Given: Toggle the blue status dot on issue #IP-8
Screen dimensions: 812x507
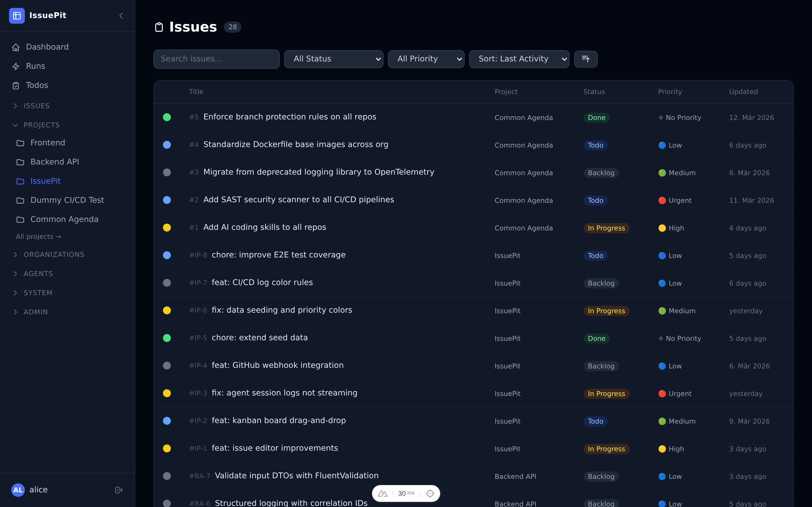Looking at the screenshot, I should (167, 255).
